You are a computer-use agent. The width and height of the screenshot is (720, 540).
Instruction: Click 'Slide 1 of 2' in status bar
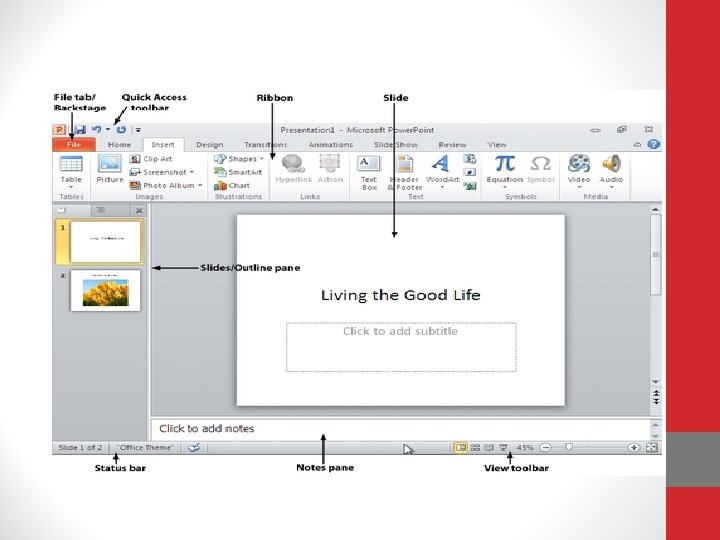coord(80,447)
